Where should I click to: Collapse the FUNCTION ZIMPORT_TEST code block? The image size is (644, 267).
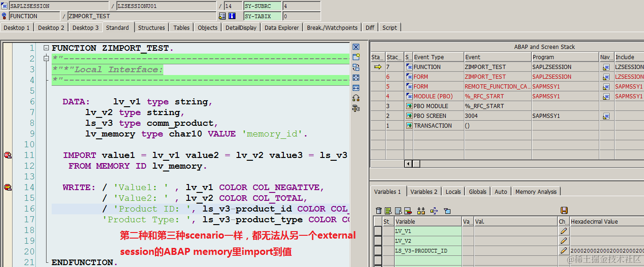[46, 48]
